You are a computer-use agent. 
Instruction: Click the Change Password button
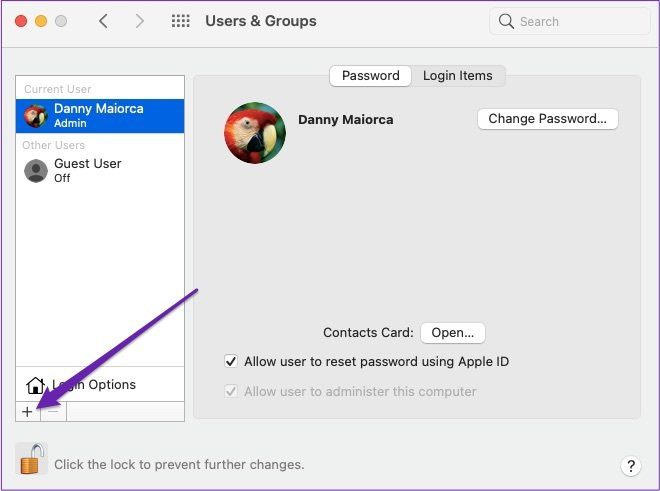click(x=548, y=119)
